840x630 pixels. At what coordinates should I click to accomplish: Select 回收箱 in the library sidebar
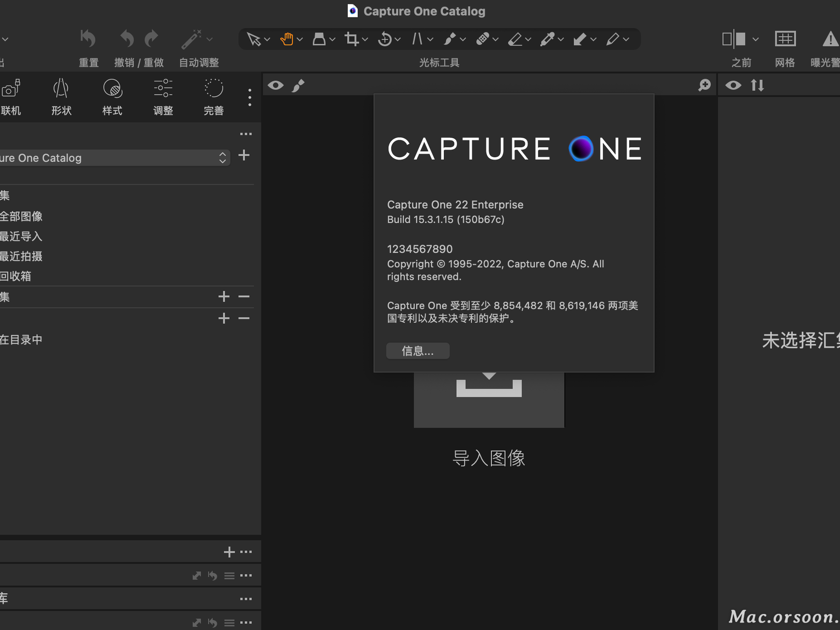pyautogui.click(x=17, y=276)
